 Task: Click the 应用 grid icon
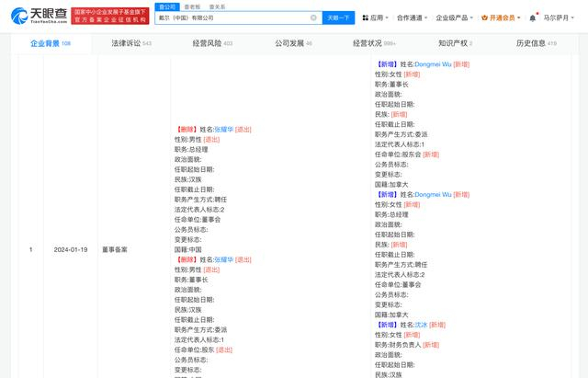(366, 17)
